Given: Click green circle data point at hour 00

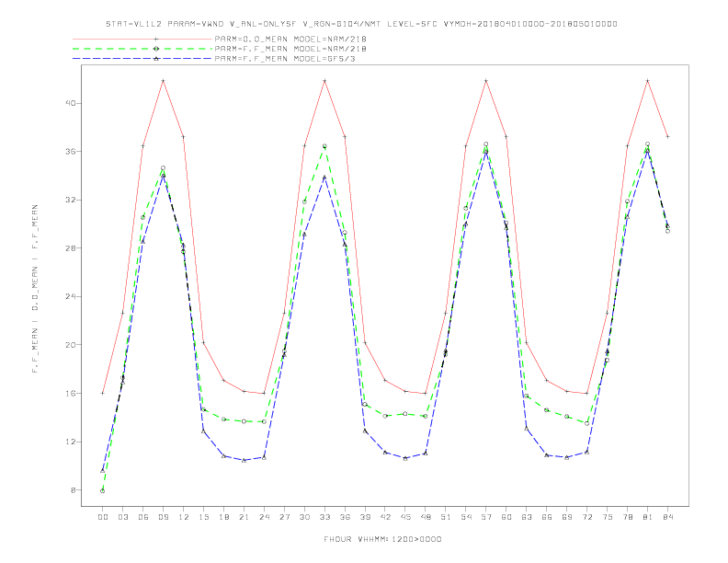Looking at the screenshot, I should click(103, 491).
